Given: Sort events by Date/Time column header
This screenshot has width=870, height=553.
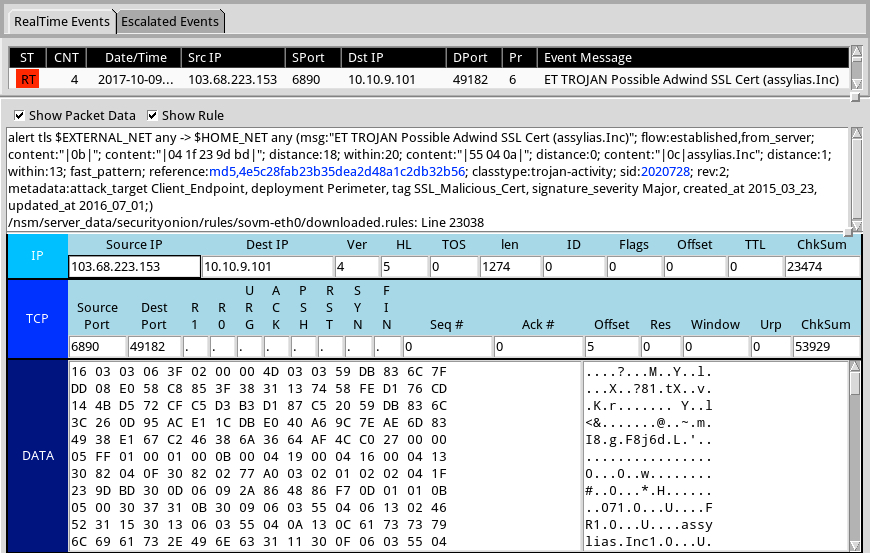Looking at the screenshot, I should (x=135, y=58).
